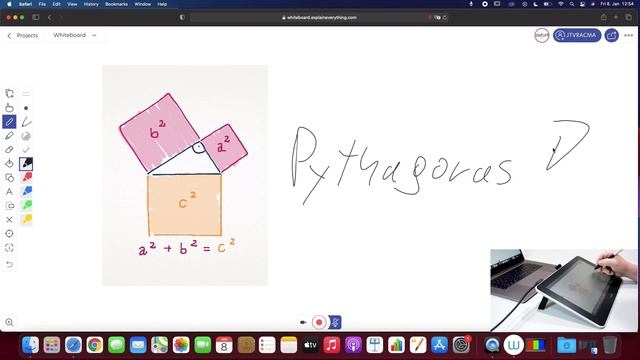
Task: Toggle the checkmark pen option
Action: click(x=26, y=150)
